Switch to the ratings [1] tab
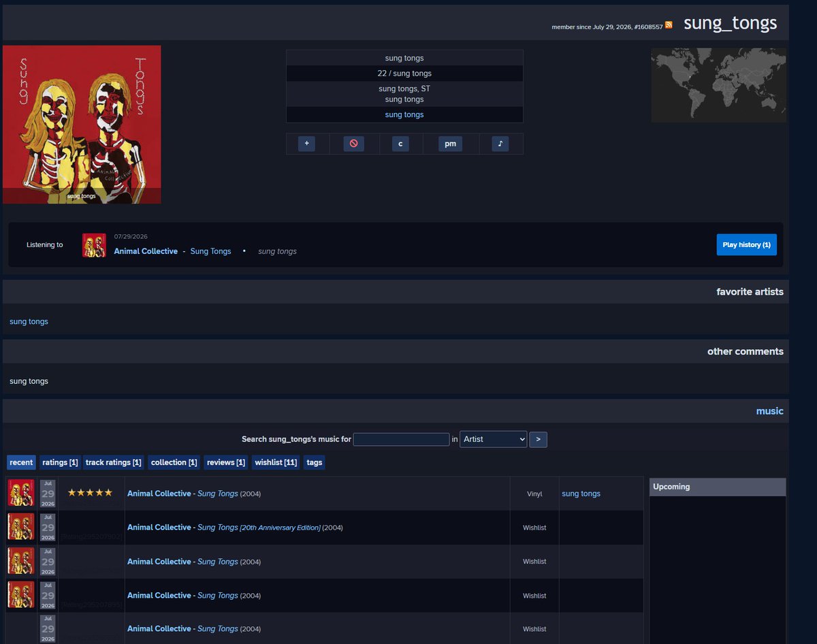Viewport: 817px width, 644px height. point(60,462)
